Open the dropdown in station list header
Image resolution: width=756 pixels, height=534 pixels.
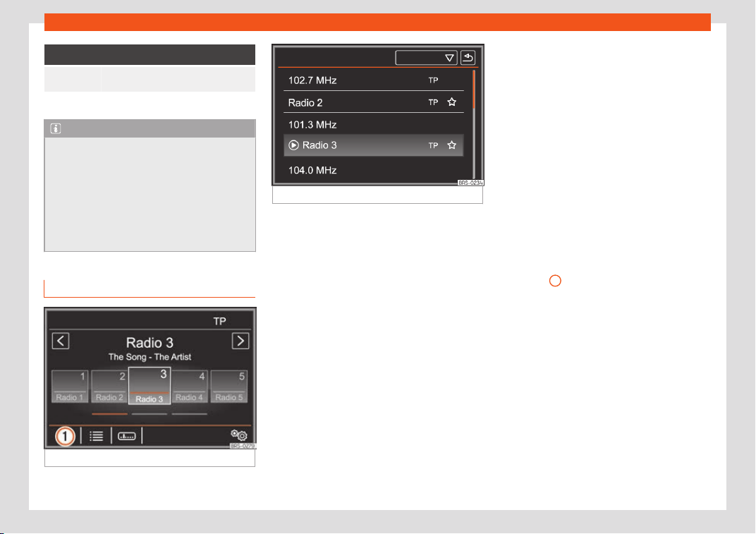click(x=426, y=58)
